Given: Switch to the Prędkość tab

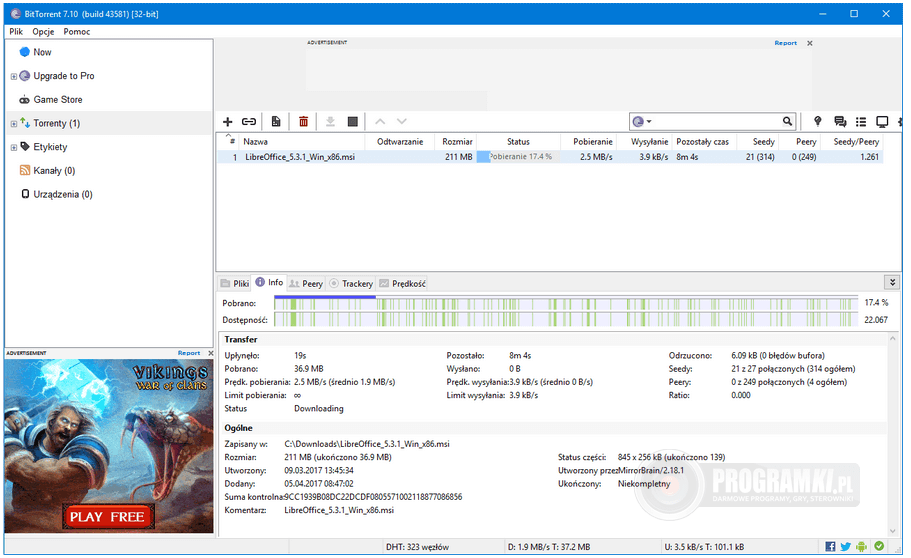Looking at the screenshot, I should click(x=402, y=283).
